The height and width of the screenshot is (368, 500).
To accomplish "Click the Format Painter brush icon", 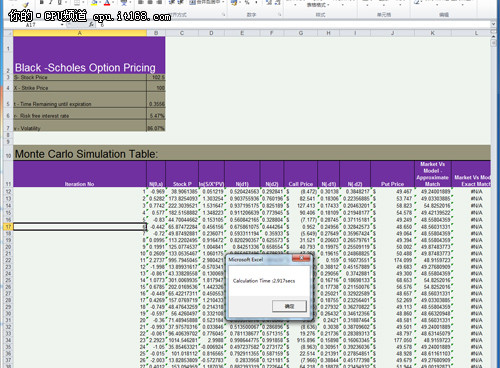I will tap(26, 4).
